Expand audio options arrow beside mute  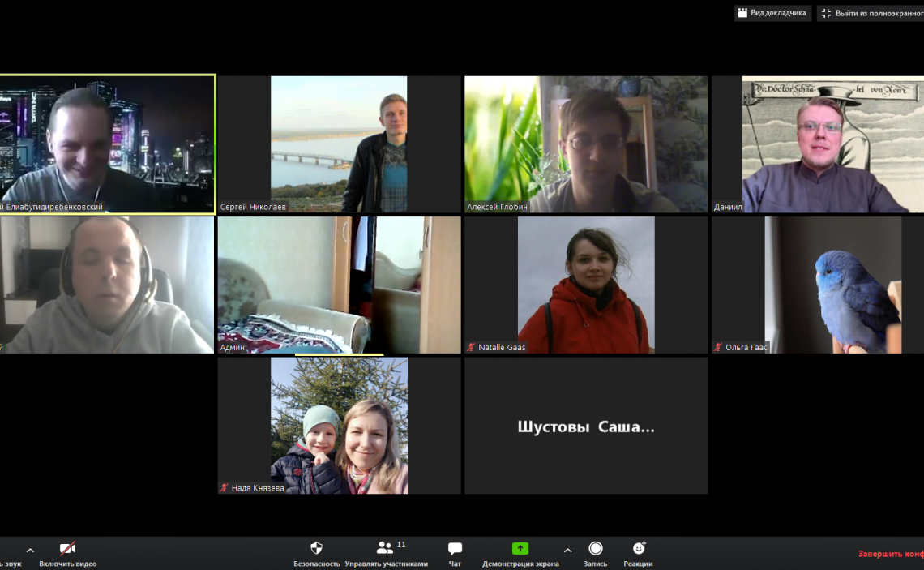pos(30,550)
